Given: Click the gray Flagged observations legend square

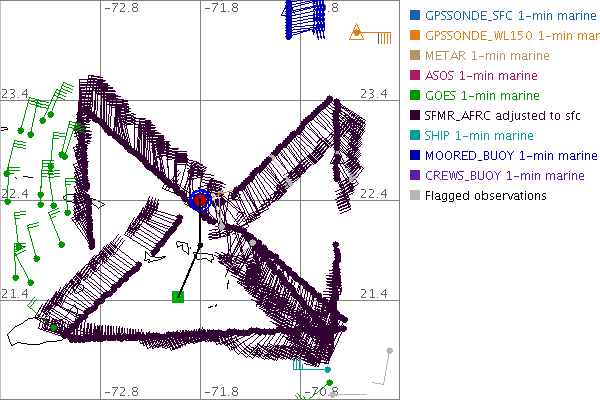Looking at the screenshot, I should point(415,196).
